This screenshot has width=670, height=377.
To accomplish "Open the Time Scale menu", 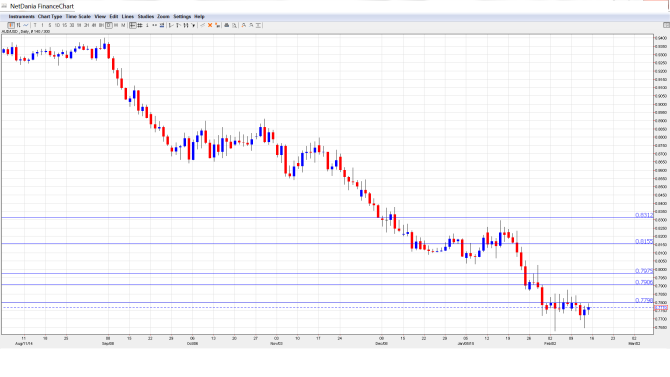I will 78,17.
